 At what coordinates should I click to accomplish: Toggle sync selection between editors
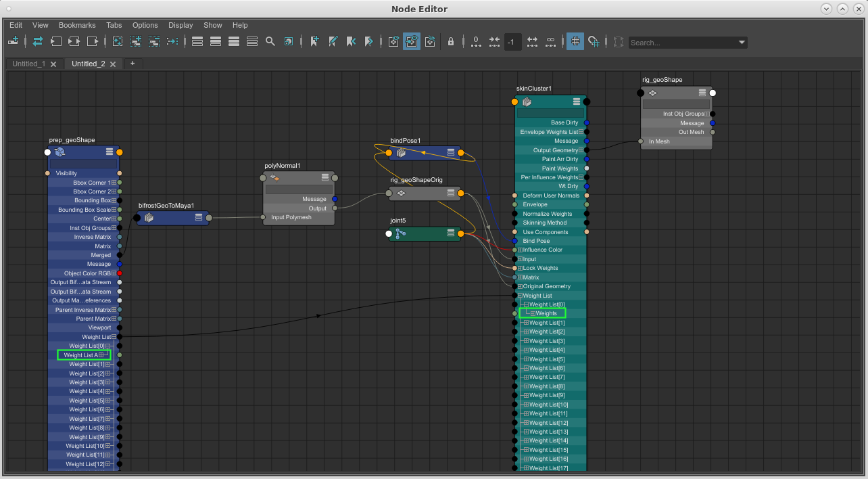pyautogui.click(x=38, y=42)
